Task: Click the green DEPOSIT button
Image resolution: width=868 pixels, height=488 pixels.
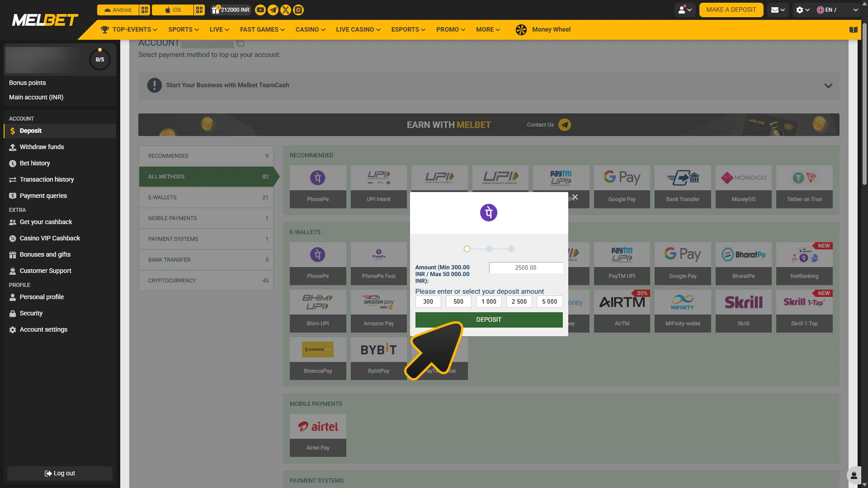Action: (489, 320)
